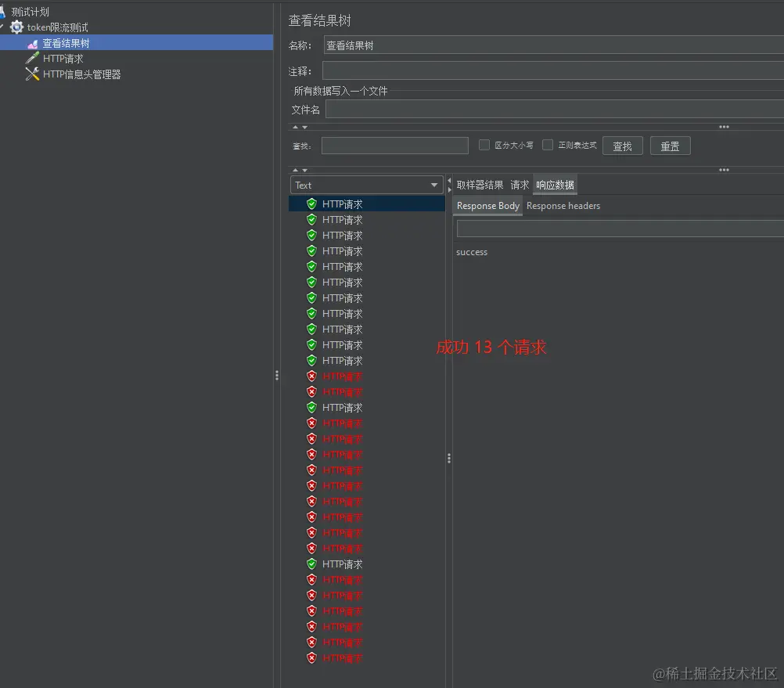Expand search panel with down arrow above Text dropdown
This screenshot has width=784, height=688.
(304, 171)
